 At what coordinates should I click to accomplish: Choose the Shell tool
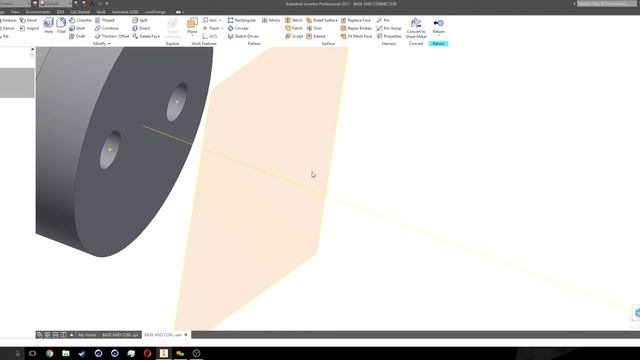coord(77,28)
